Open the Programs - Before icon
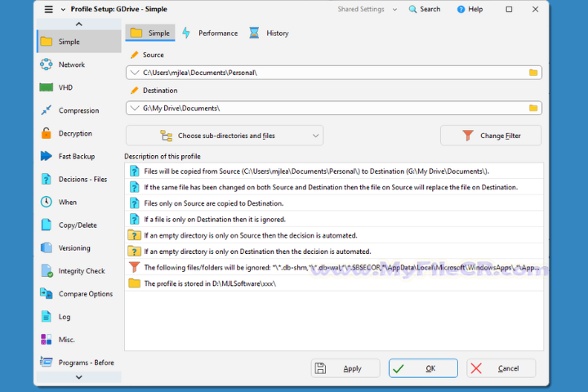Screen dimensions: 588x392 (46, 362)
